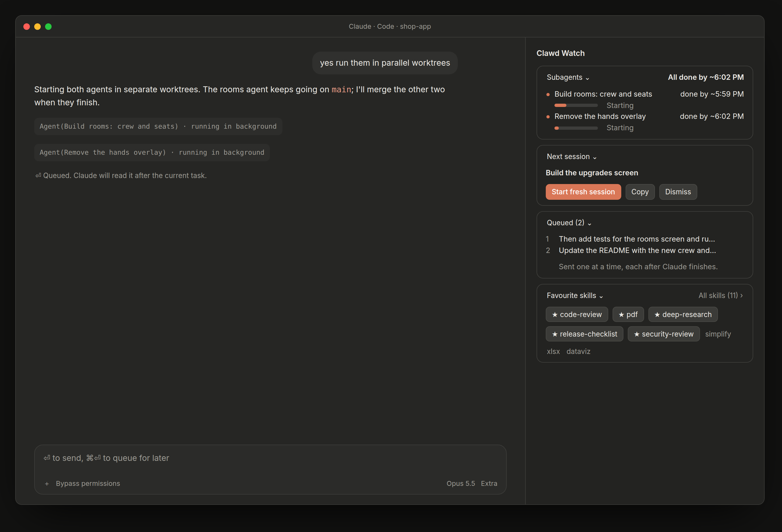Viewport: 782px width, 532px height.
Task: Favourite the xlsx skill
Action: 553,351
